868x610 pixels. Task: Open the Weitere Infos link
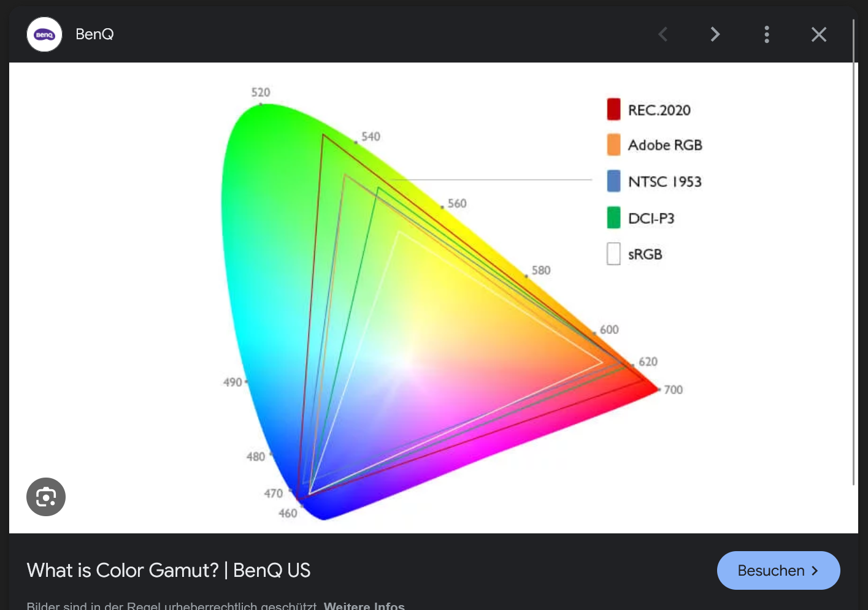pos(364,606)
